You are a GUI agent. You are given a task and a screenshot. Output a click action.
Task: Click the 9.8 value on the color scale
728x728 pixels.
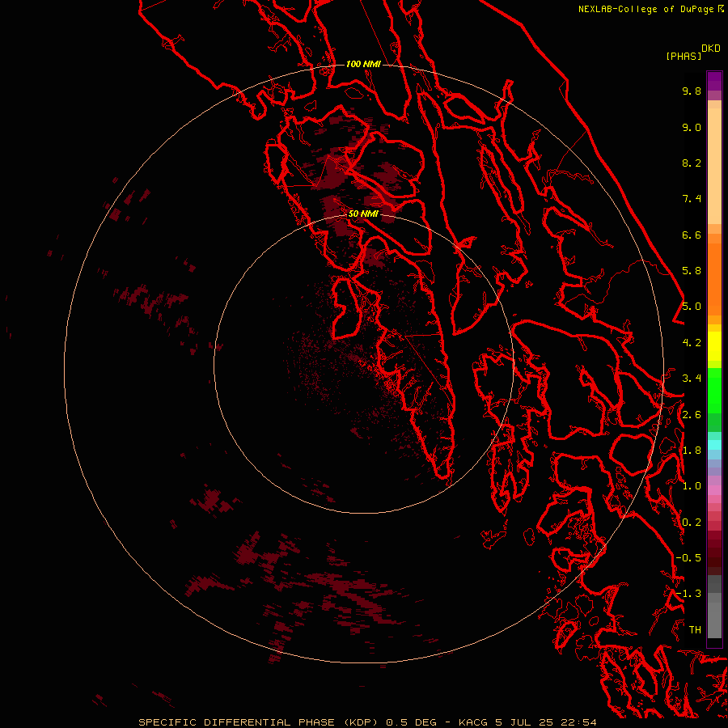[x=692, y=91]
